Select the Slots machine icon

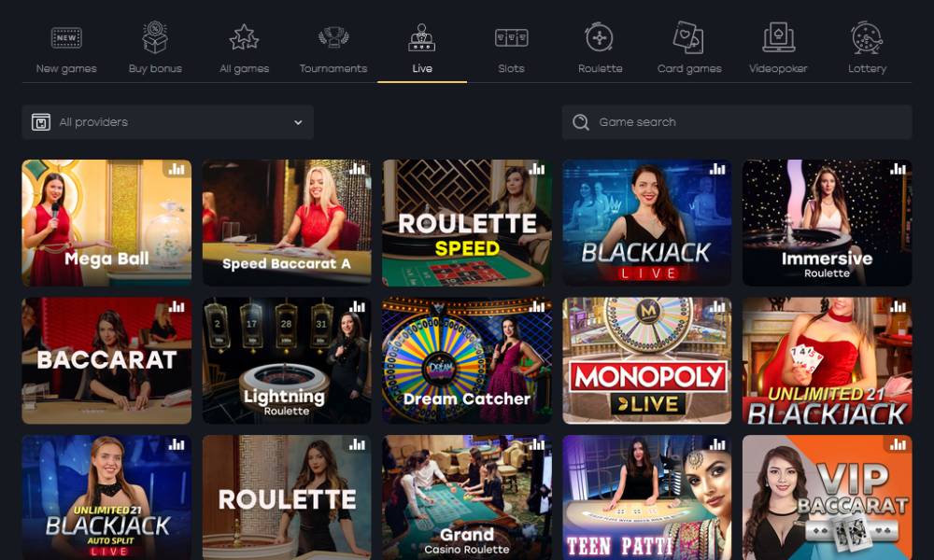pyautogui.click(x=511, y=38)
